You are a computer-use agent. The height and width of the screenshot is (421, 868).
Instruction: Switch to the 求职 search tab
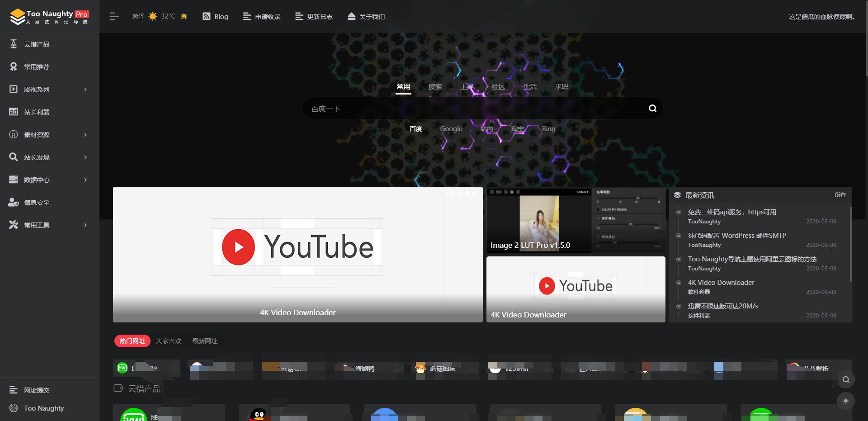[x=561, y=87]
